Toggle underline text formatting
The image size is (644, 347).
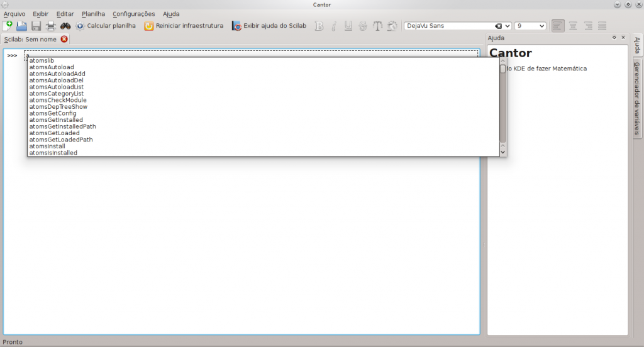click(x=348, y=26)
